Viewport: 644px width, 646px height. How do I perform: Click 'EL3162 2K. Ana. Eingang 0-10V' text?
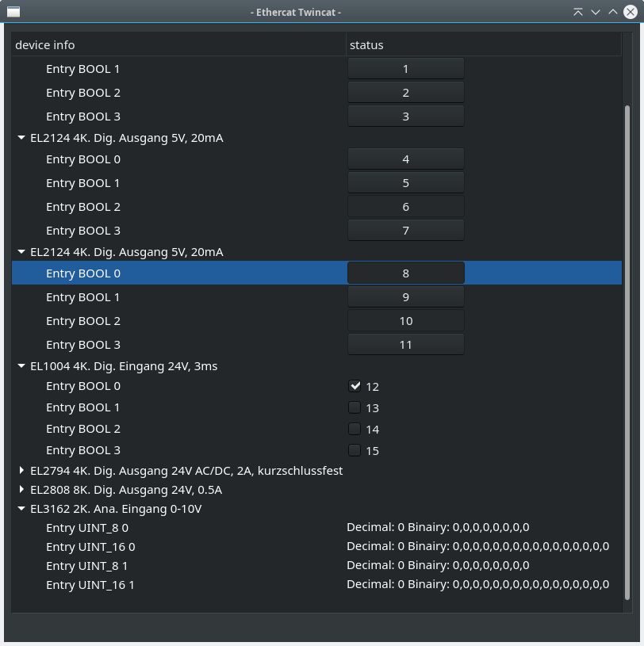(116, 509)
